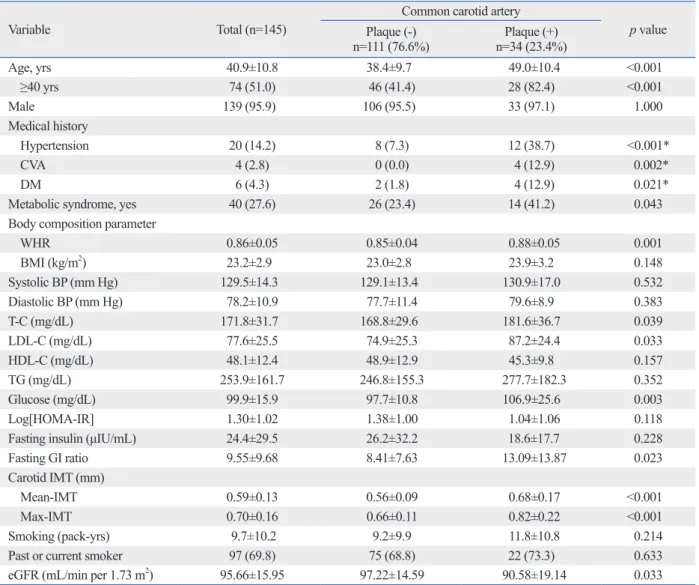This screenshot has height=585, width=699.
Task: Click the Log[HOMA-IR] value '1.38±1.00'
Action: [x=392, y=419]
